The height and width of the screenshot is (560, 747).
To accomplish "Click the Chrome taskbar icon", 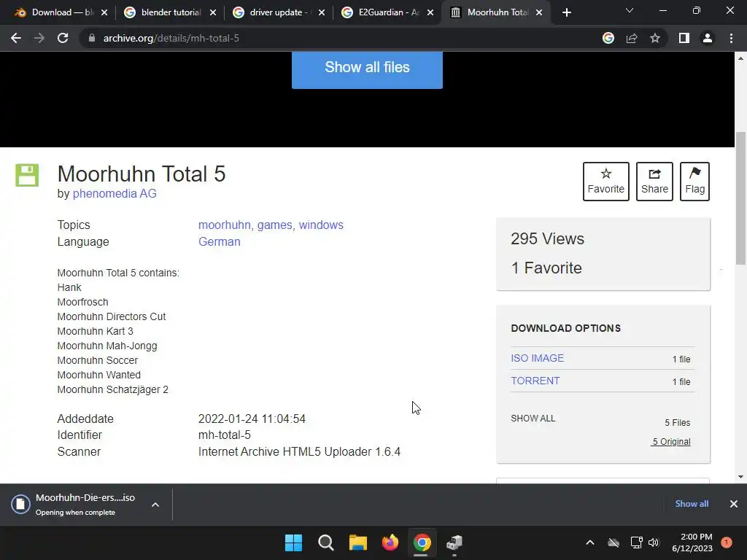I will coord(422,542).
